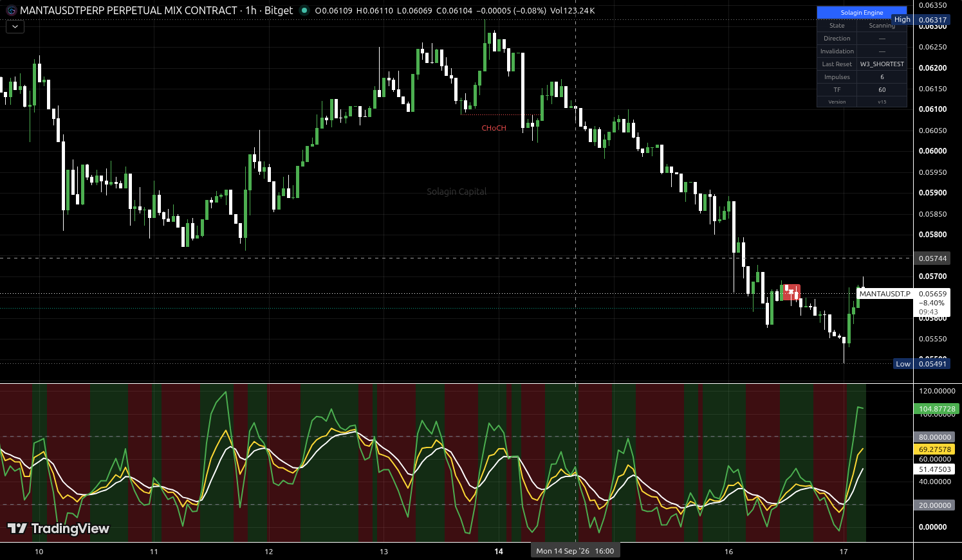Select the MANTAUSDTPERP PERPETUAL MIX CONTRACT title
The height and width of the screenshot is (560, 962).
129,10
